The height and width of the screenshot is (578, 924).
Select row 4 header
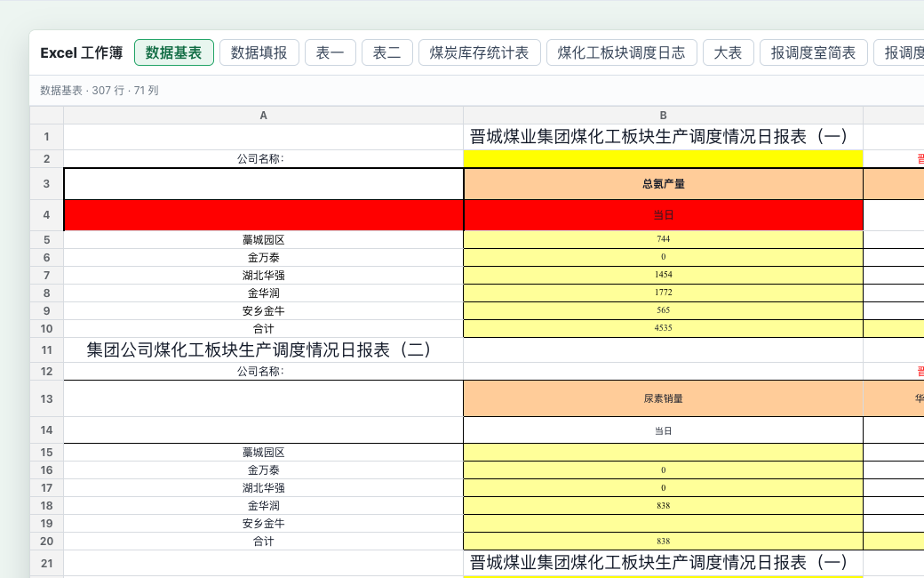pos(46,215)
